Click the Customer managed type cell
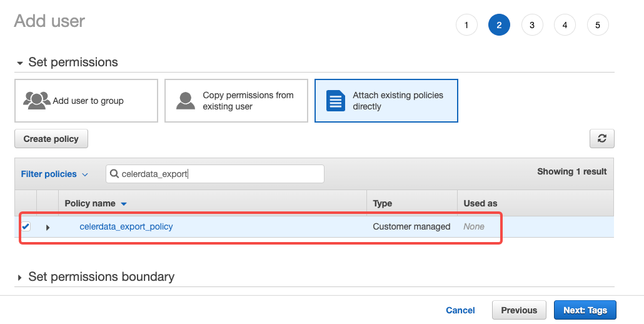The width and height of the screenshot is (644, 324). click(411, 226)
